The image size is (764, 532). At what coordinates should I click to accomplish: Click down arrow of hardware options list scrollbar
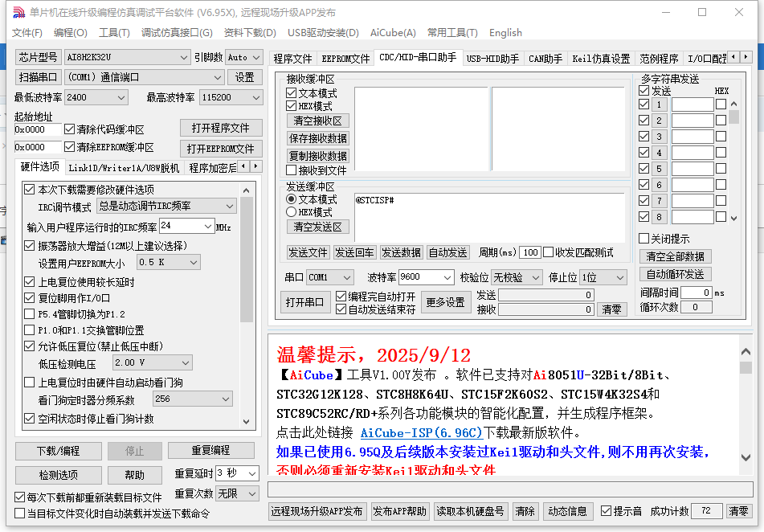click(x=247, y=422)
